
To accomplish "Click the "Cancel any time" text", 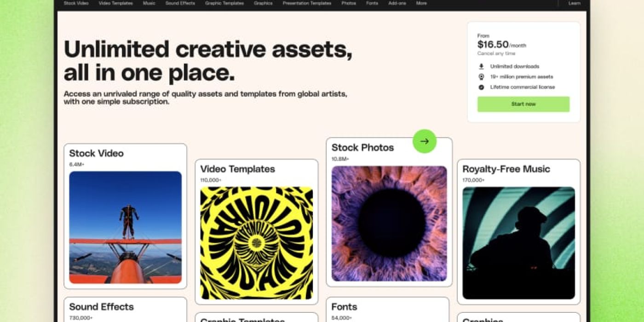I will click(x=496, y=54).
